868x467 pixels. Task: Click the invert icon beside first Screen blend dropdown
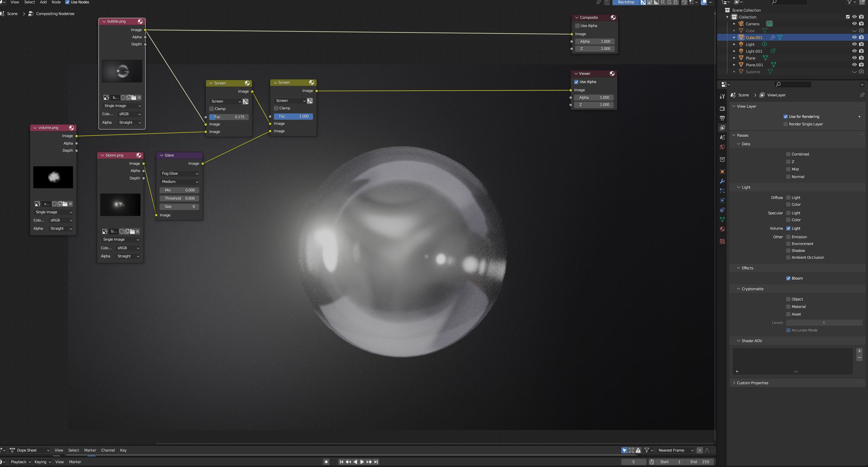coord(246,102)
